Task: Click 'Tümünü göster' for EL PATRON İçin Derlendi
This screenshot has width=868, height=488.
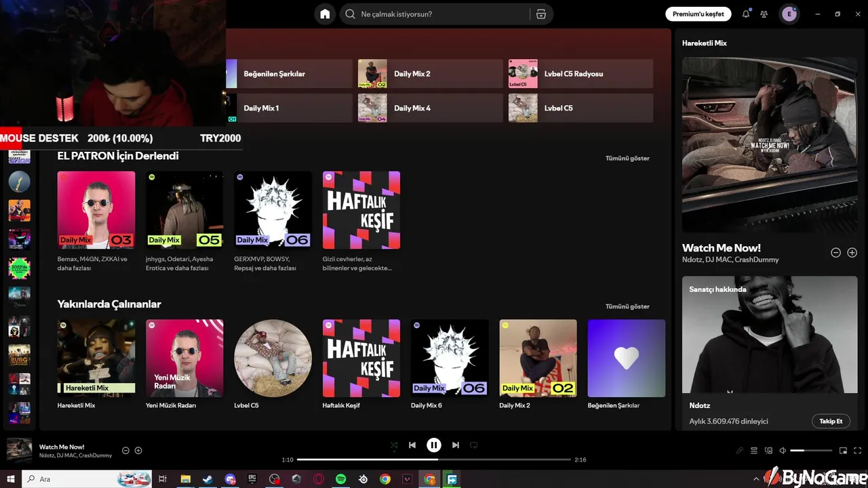Action: pyautogui.click(x=627, y=158)
